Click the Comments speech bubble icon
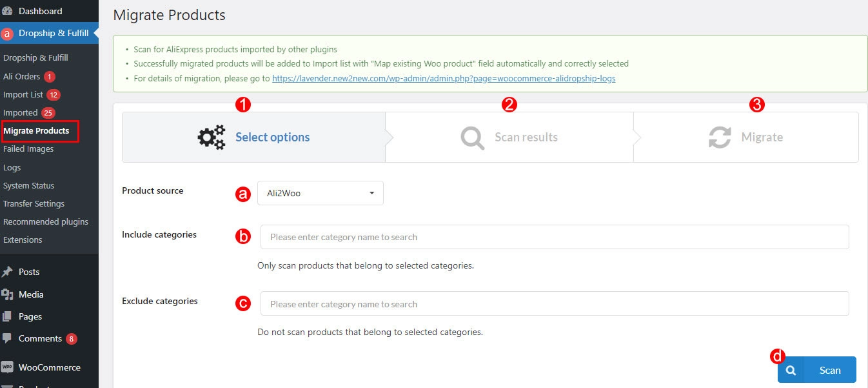This screenshot has height=388, width=868. click(7, 338)
